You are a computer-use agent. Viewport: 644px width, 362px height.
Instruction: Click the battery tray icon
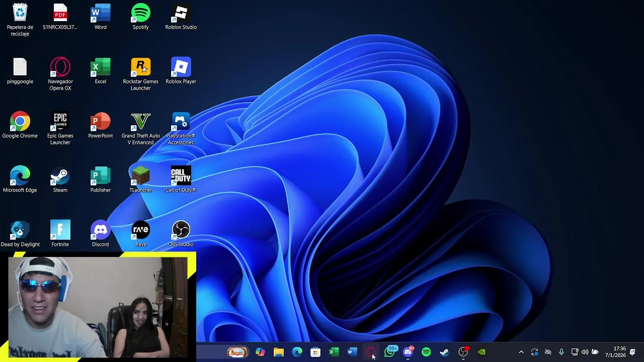click(595, 352)
